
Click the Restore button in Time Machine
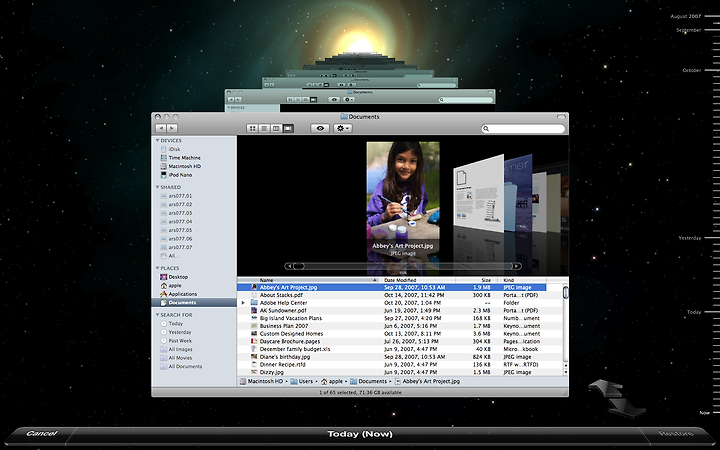point(676,433)
